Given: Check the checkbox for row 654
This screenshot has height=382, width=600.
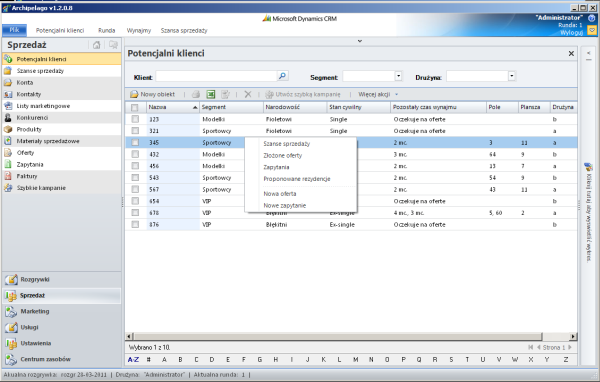Looking at the screenshot, I should tap(135, 201).
